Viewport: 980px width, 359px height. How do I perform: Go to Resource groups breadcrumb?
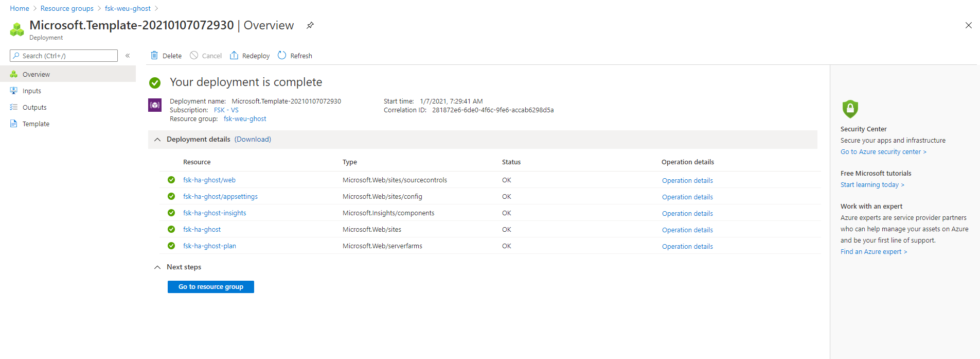click(x=67, y=9)
